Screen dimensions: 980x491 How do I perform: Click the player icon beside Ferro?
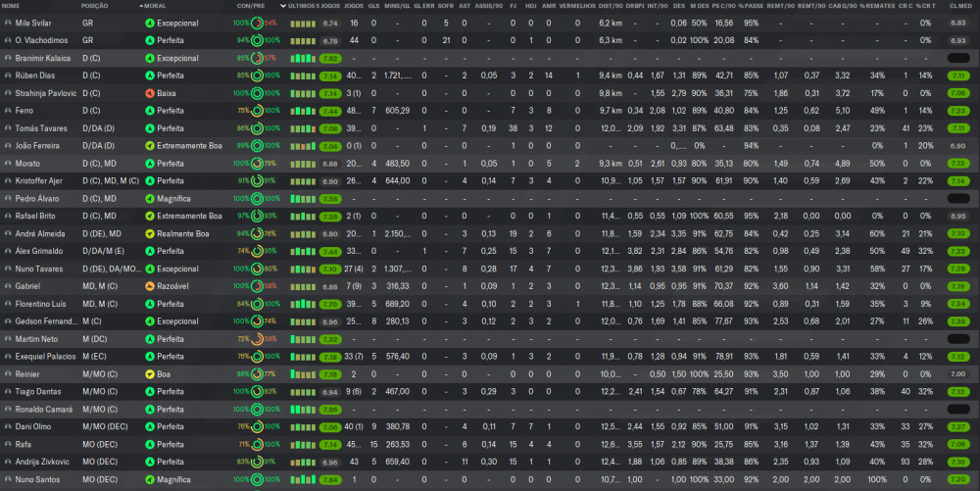point(8,111)
